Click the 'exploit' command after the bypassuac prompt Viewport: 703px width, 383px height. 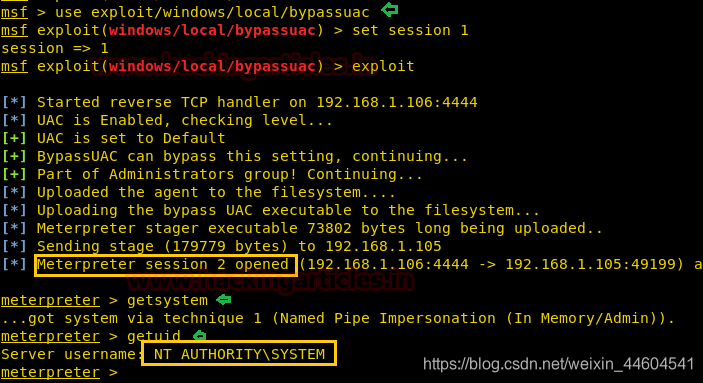pyautogui.click(x=383, y=66)
